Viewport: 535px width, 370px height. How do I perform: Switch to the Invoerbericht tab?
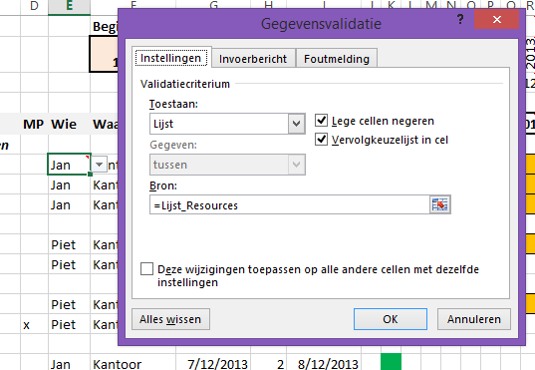point(253,59)
